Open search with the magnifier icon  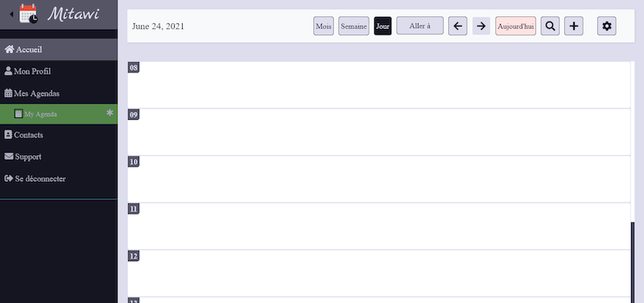(x=550, y=27)
